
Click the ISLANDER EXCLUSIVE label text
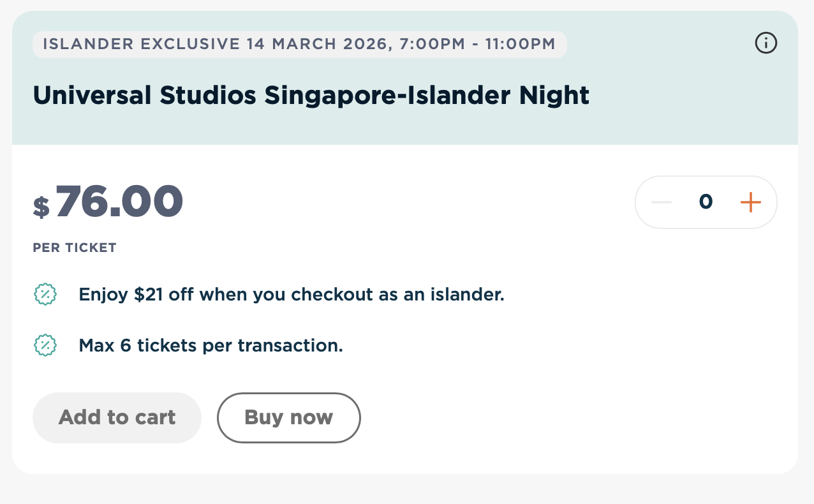140,45
